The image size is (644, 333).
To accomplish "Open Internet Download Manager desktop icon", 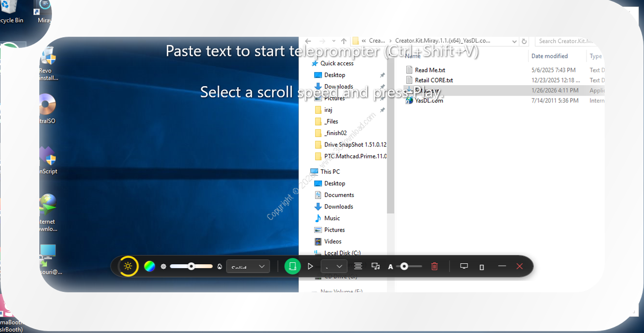I will tap(48, 213).
